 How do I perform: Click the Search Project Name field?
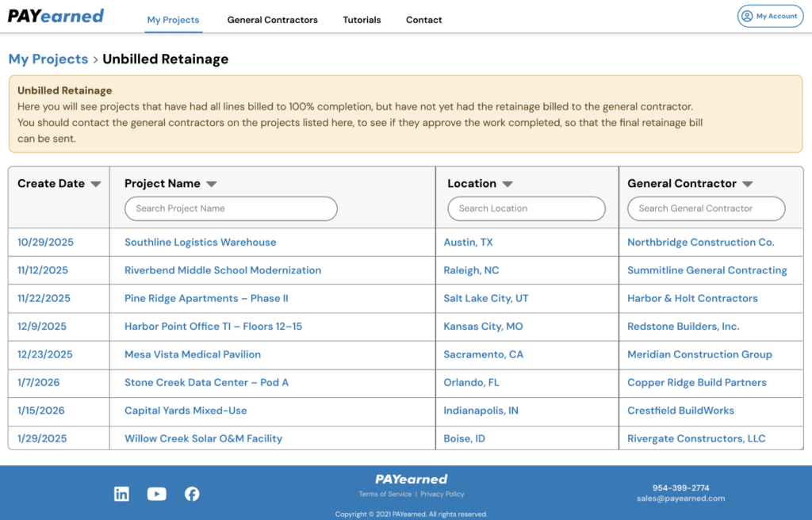point(231,208)
